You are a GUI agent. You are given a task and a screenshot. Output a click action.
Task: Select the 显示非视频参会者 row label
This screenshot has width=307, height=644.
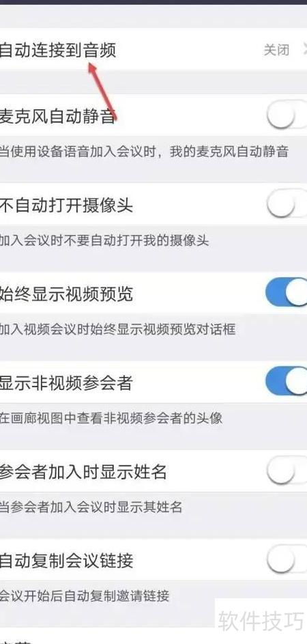point(66,383)
